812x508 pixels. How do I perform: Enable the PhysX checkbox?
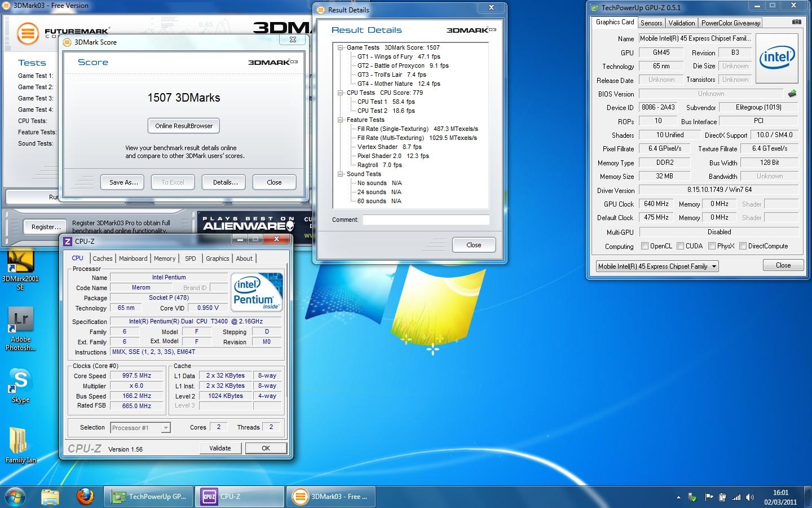point(712,246)
